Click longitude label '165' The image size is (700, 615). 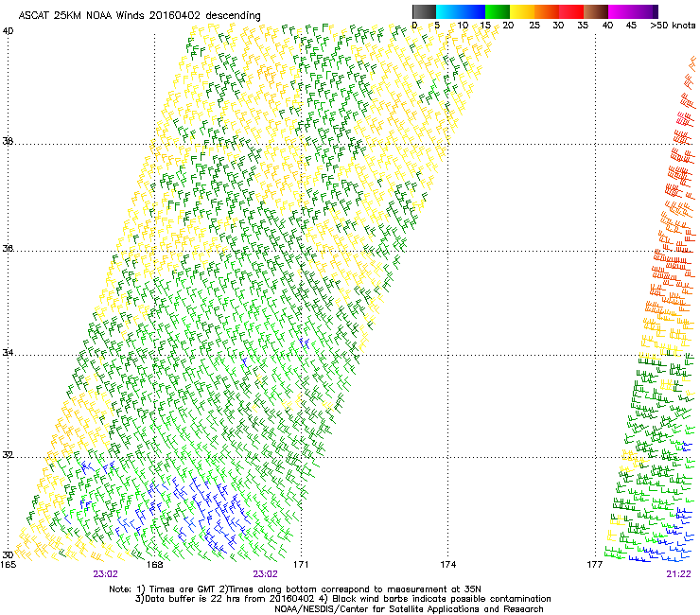coord(8,565)
